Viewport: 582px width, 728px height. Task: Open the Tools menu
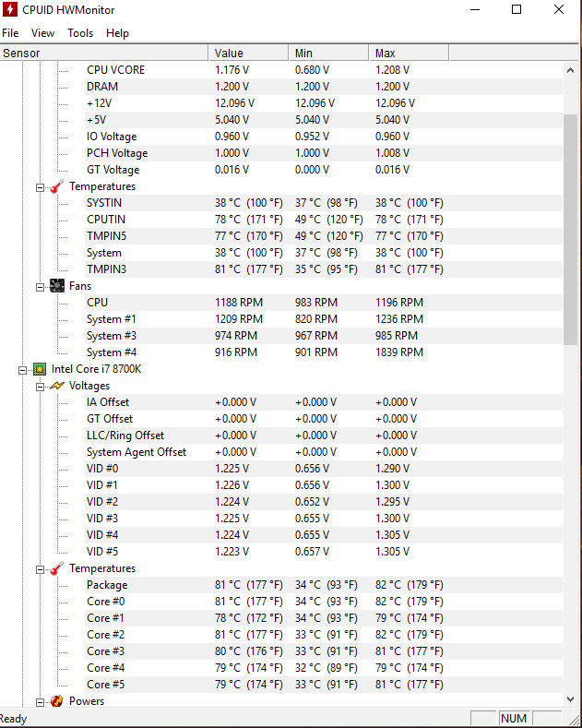80,33
